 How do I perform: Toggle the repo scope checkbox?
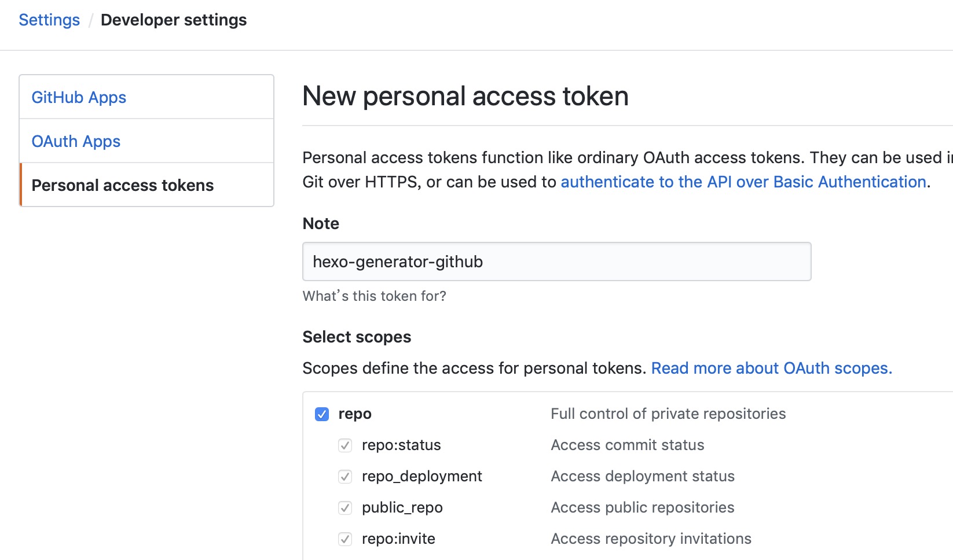point(322,414)
